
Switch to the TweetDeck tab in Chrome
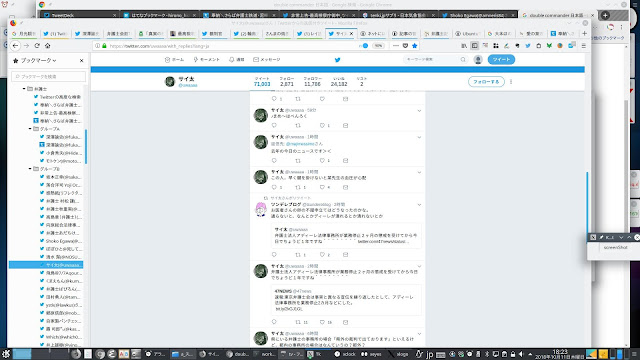80,15
